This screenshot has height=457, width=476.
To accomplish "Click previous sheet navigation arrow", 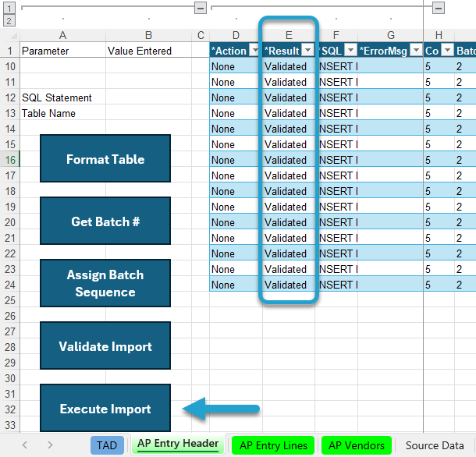I will click(x=25, y=445).
